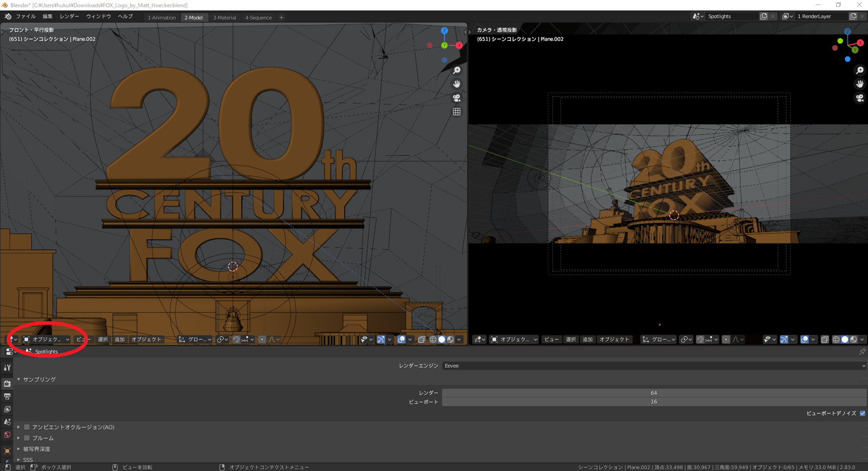Disable ビューポートデノイズ checkbox
Screen dimensions: 868x471
(863, 413)
